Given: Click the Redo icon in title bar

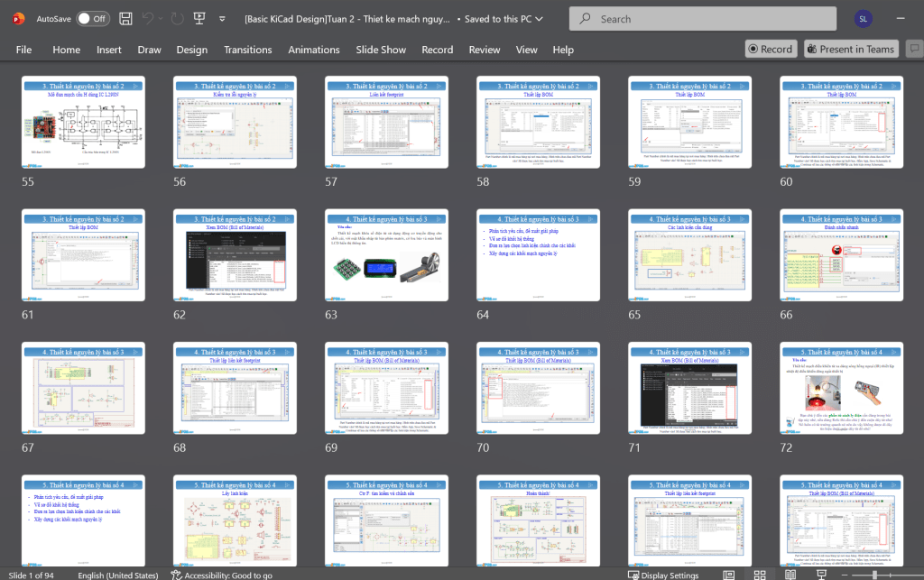Looking at the screenshot, I should tap(178, 18).
